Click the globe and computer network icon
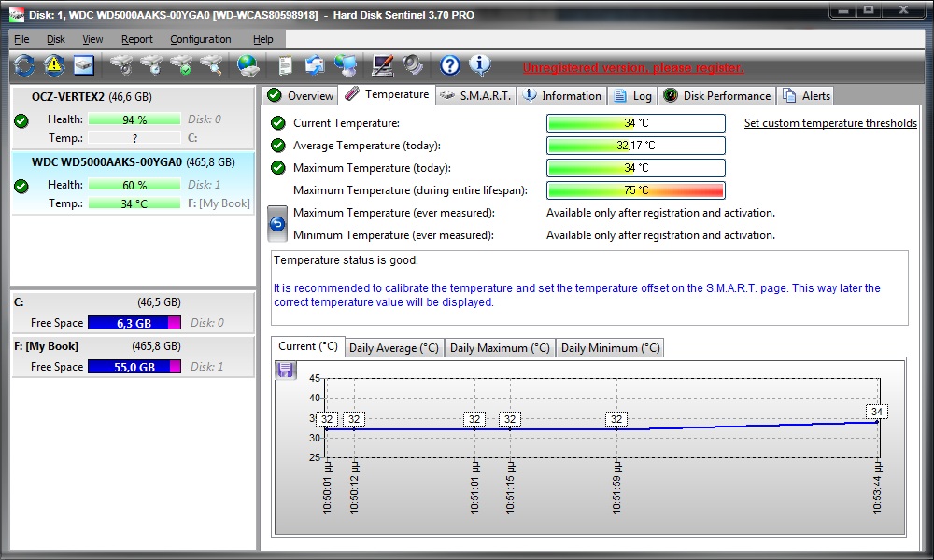The image size is (934, 560). 346,65
